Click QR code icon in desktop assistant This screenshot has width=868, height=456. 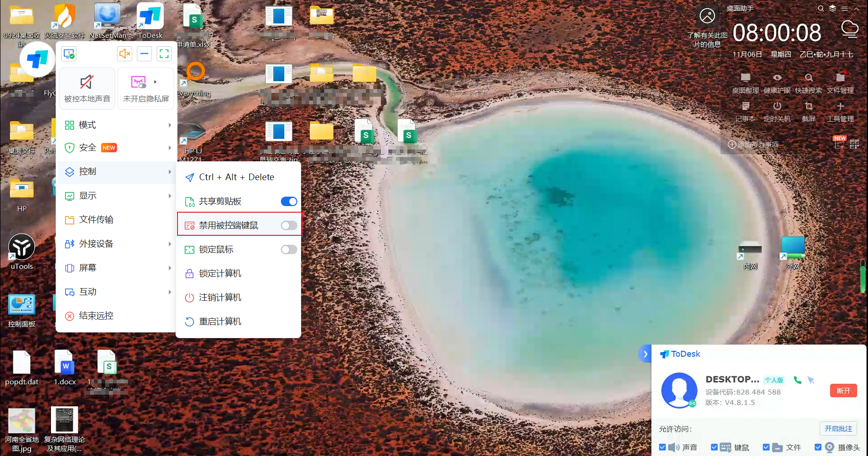tap(854, 144)
